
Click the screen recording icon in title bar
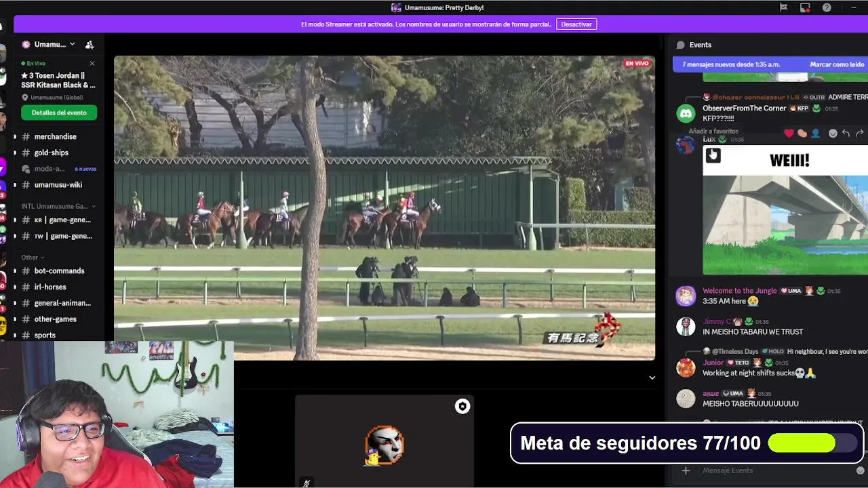805,7
